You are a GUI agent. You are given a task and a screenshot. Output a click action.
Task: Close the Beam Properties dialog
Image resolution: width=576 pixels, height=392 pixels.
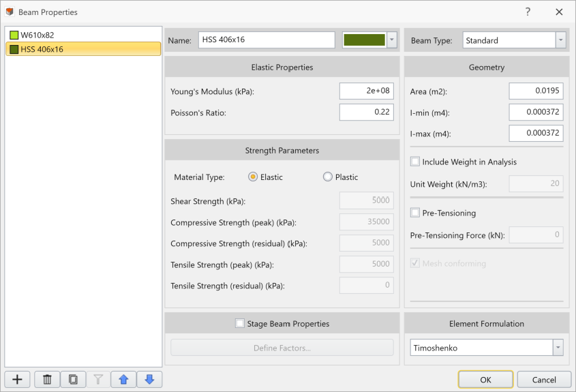[559, 12]
